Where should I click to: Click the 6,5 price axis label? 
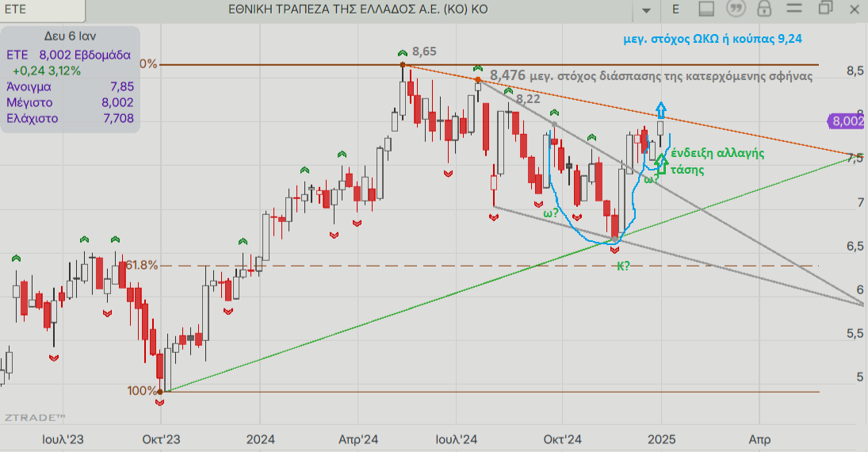click(x=855, y=247)
